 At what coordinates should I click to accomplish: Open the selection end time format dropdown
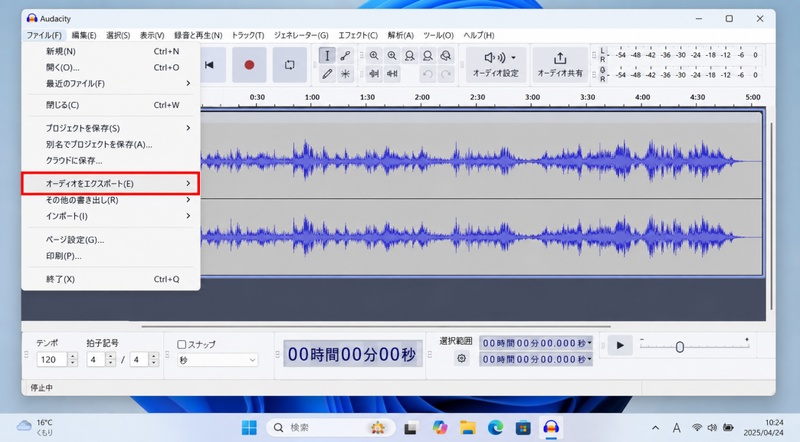coord(590,359)
